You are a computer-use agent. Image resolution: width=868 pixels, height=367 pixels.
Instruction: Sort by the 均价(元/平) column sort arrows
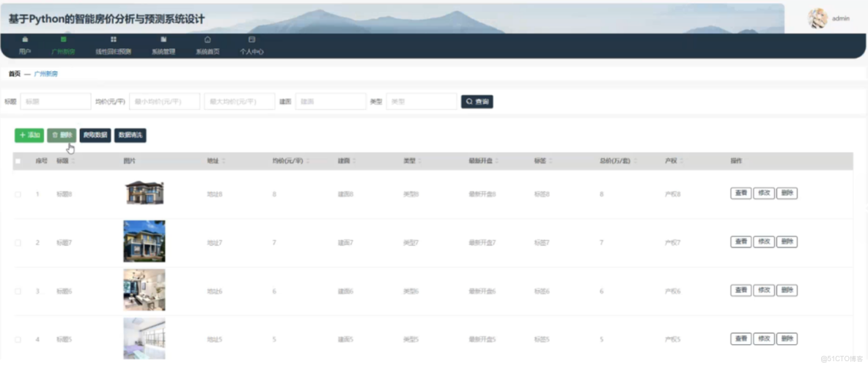click(x=308, y=161)
